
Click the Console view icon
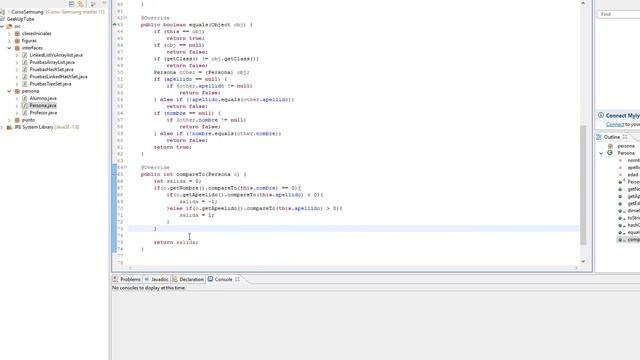[210, 279]
